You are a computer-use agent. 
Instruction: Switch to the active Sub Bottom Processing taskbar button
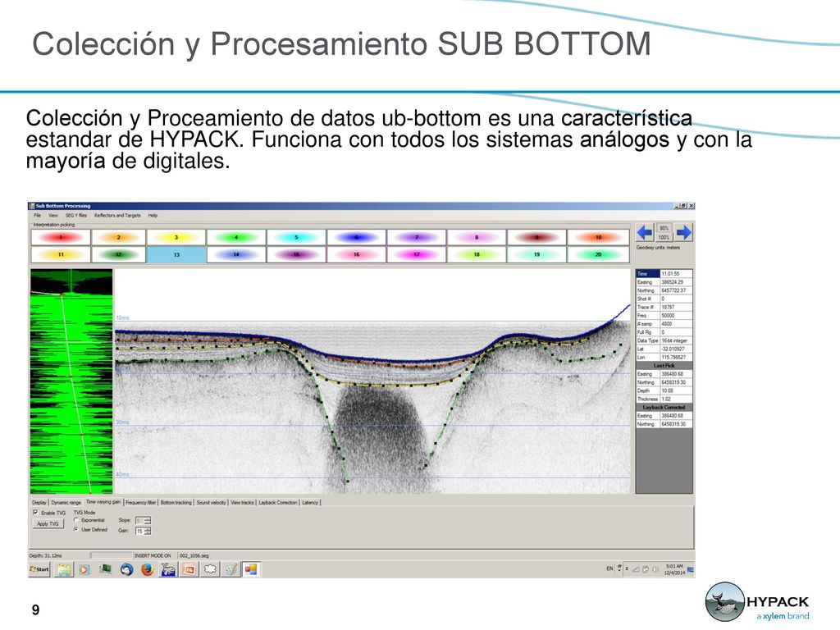(x=251, y=569)
